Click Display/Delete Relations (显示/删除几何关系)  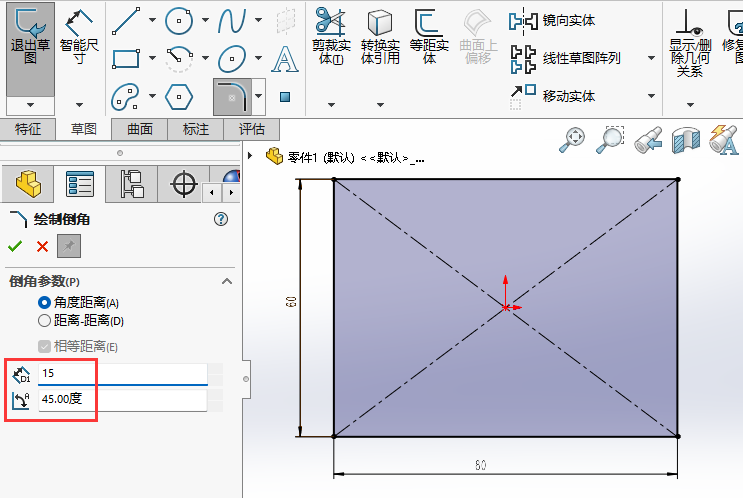point(690,43)
